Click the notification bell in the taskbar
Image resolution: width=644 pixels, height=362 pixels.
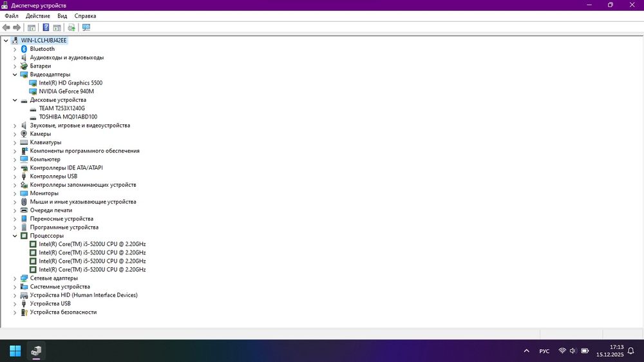(631, 351)
